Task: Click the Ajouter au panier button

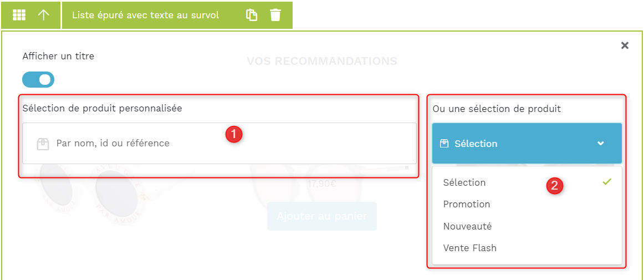Action: coord(322,216)
